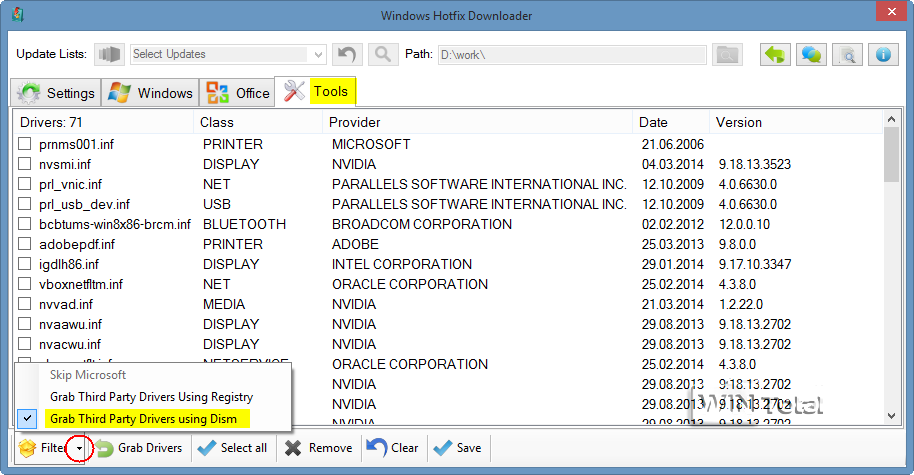Open the Office tab
Image resolution: width=914 pixels, height=475 pixels.
point(238,93)
